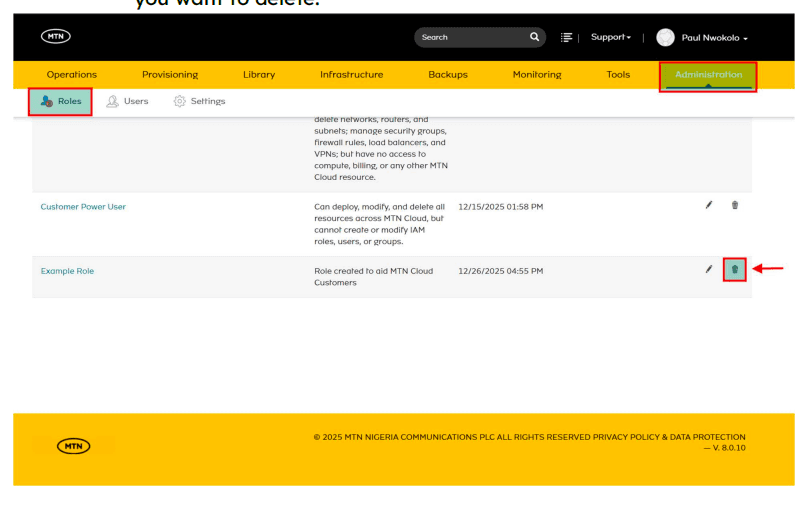
Task: Open the Infrastructure menu
Action: click(352, 75)
